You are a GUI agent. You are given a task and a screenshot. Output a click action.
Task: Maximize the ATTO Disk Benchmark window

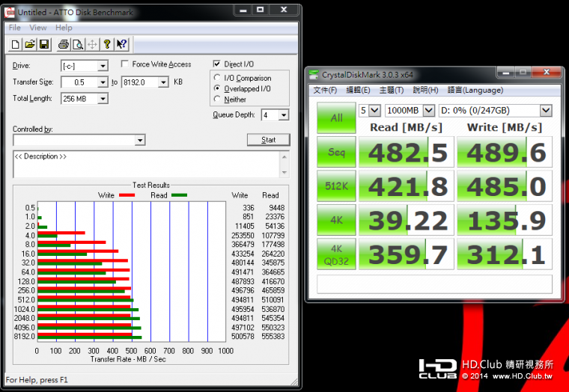[x=261, y=10]
